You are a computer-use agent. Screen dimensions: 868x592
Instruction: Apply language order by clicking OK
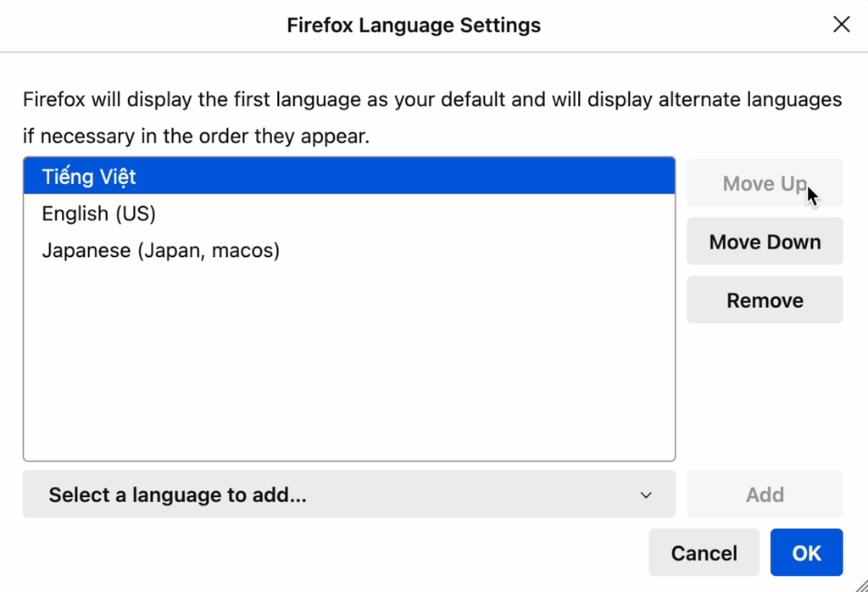coord(806,552)
